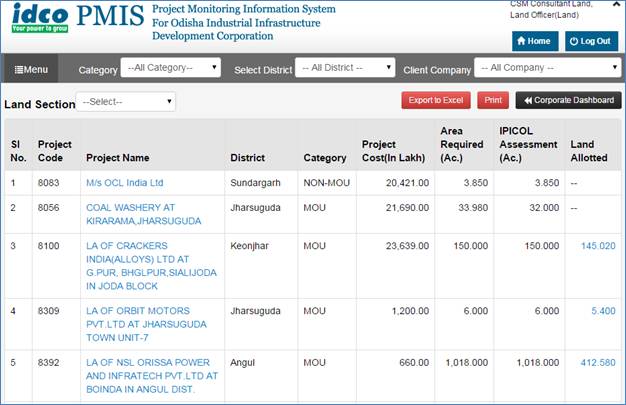The image size is (626, 405).
Task: Open LA of Orbit Motors project link
Action: [147, 324]
